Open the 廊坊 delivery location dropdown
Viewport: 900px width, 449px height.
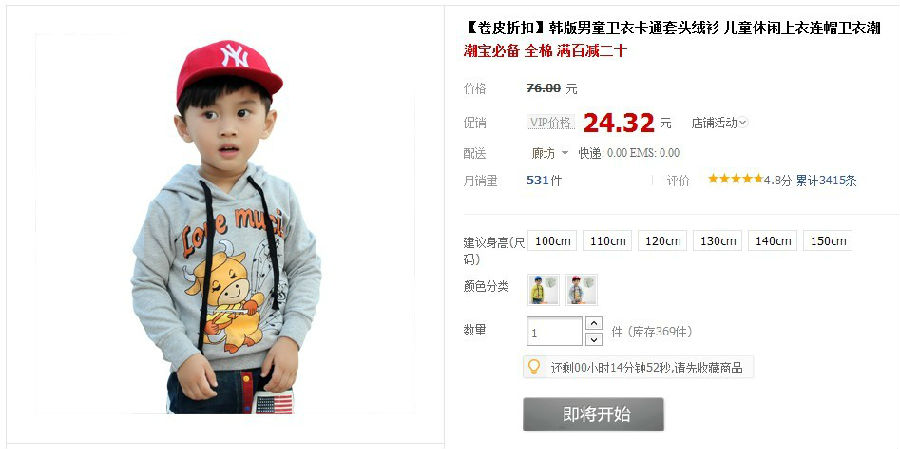(549, 153)
